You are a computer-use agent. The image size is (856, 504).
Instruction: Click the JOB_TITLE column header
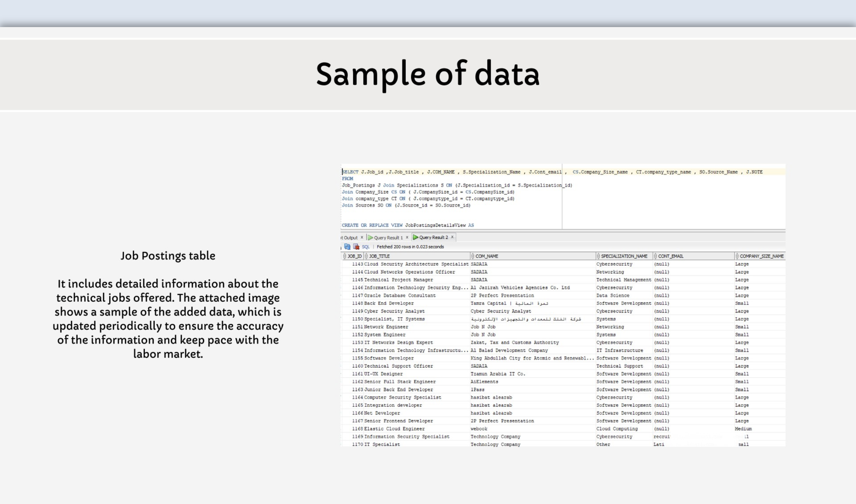coord(417,256)
